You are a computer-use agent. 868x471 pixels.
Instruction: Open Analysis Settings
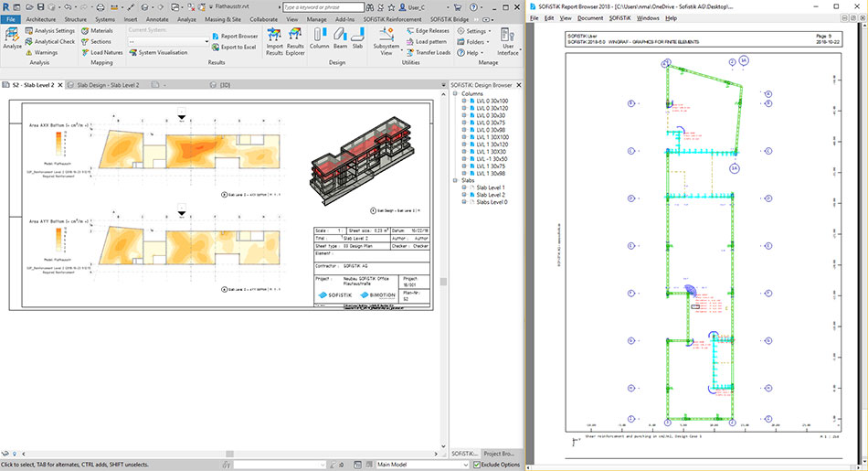50,30
